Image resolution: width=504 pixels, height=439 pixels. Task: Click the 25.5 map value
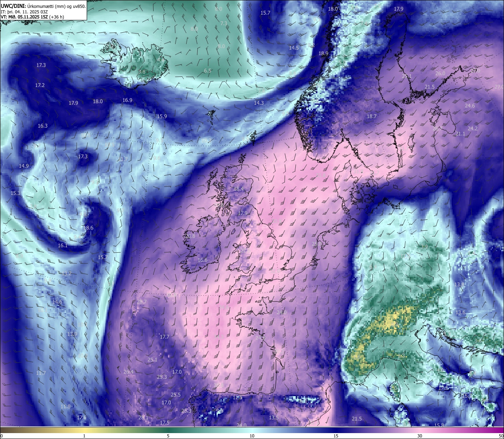[x=176, y=395]
